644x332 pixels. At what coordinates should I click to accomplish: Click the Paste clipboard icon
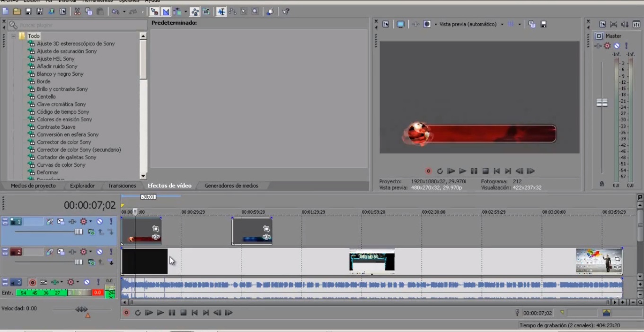pos(100,11)
